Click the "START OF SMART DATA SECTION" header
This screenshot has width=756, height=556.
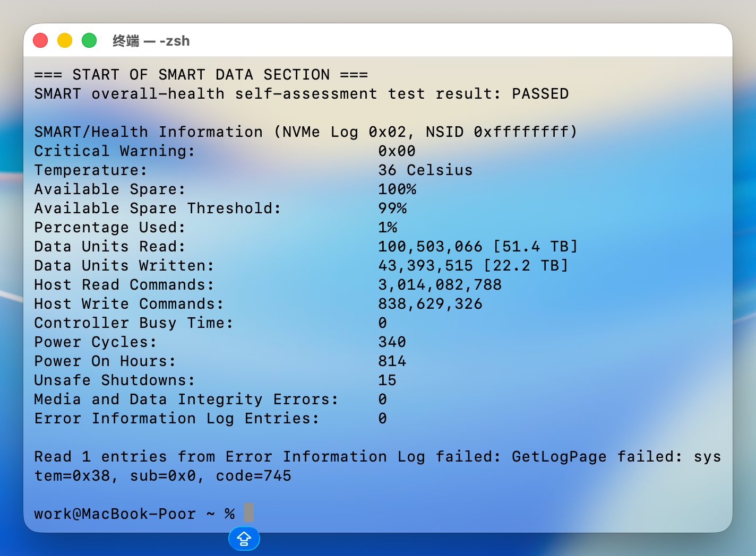click(x=201, y=75)
